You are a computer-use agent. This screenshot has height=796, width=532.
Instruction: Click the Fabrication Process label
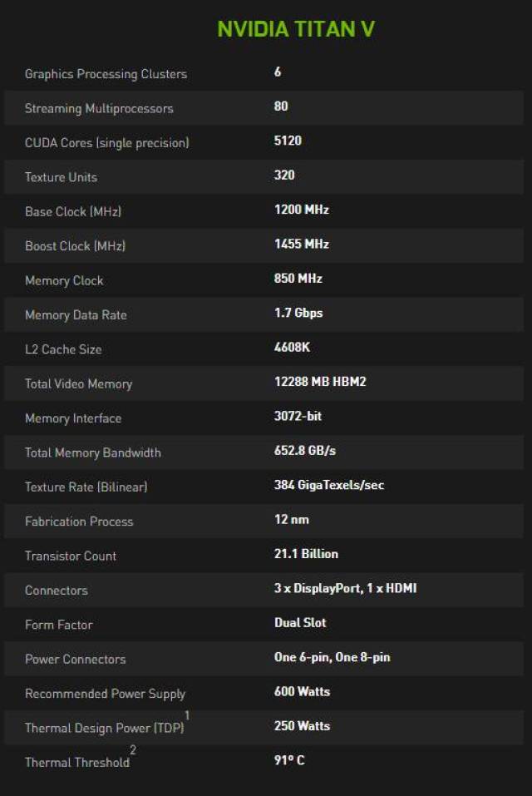tap(79, 522)
